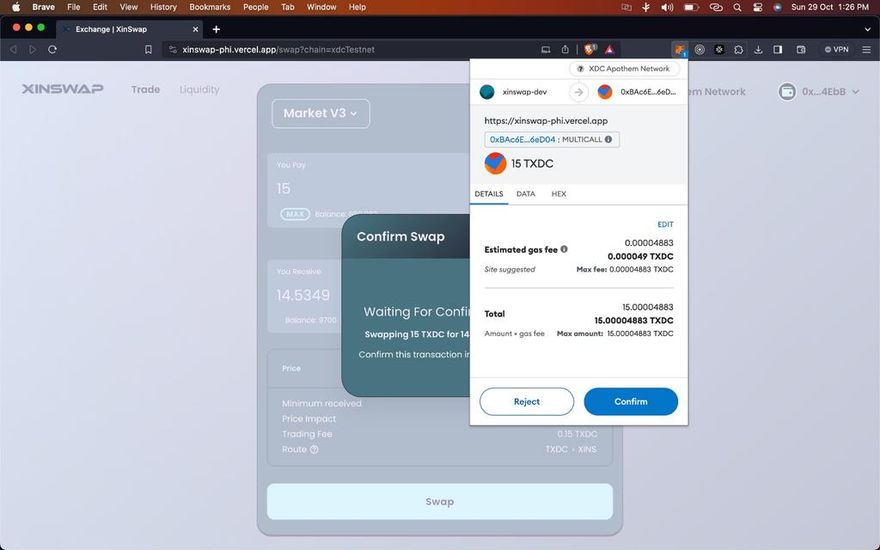Viewport: 880px width, 550px height.
Task: Click the Swap button
Action: [440, 502]
